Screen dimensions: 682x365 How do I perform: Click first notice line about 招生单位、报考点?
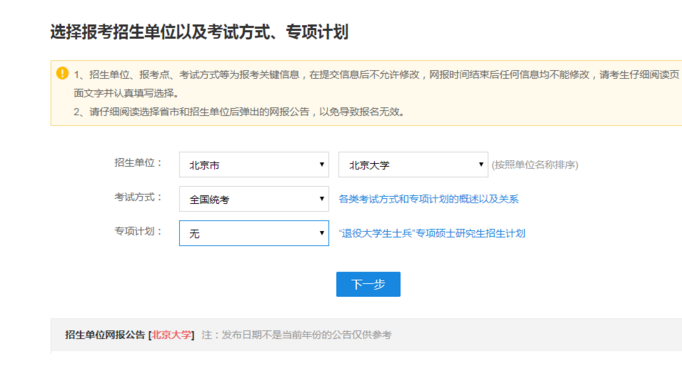[x=376, y=75]
